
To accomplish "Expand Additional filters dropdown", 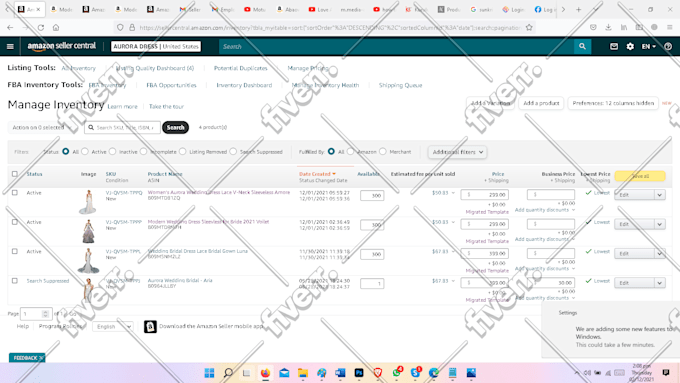I will click(458, 152).
